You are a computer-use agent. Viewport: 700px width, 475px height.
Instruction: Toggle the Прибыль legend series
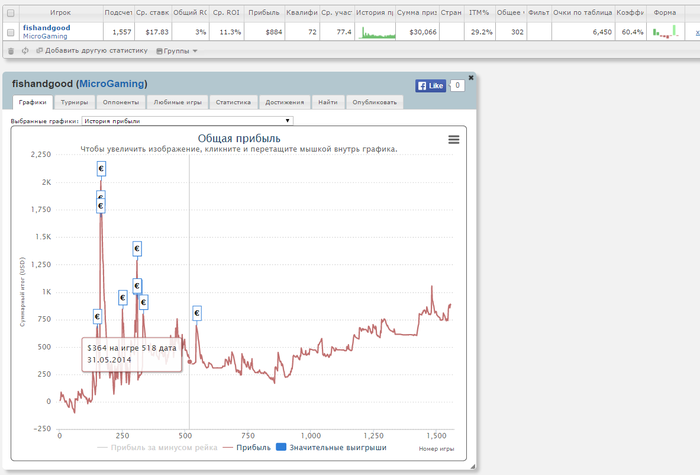click(246, 447)
